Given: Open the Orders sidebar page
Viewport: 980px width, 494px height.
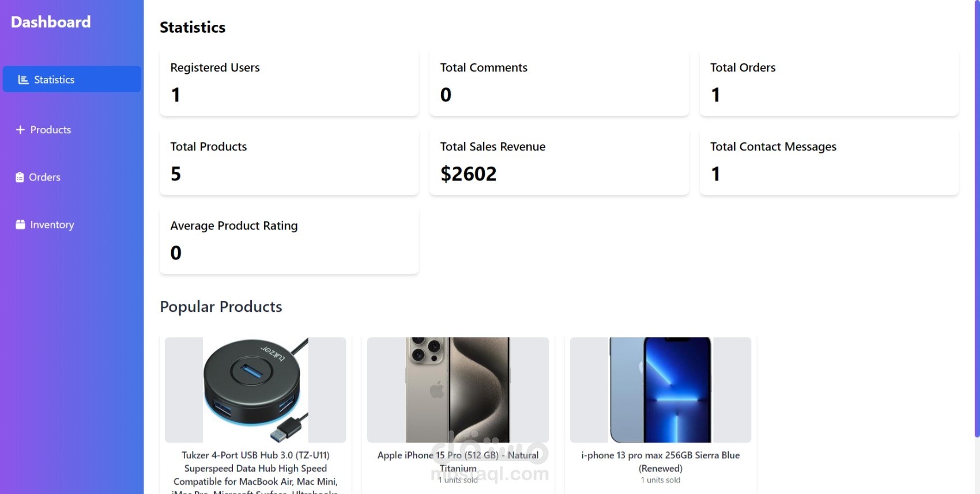Looking at the screenshot, I should click(44, 177).
